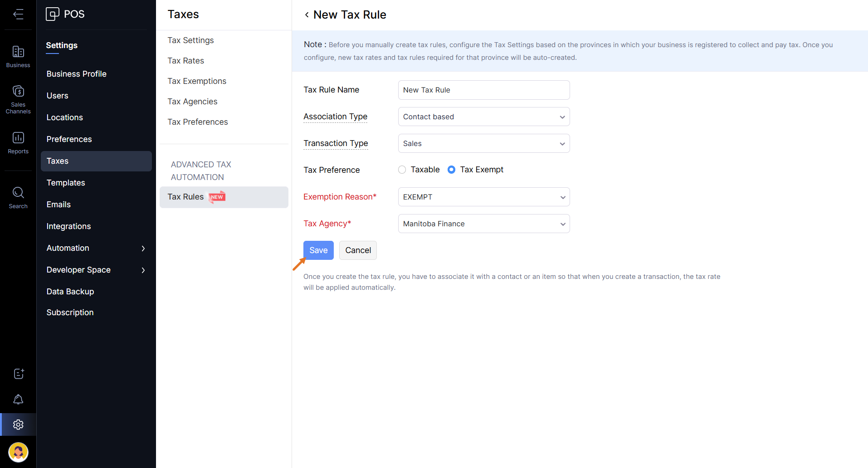Open the Business Profile settings item
The width and height of the screenshot is (868, 468).
point(76,74)
